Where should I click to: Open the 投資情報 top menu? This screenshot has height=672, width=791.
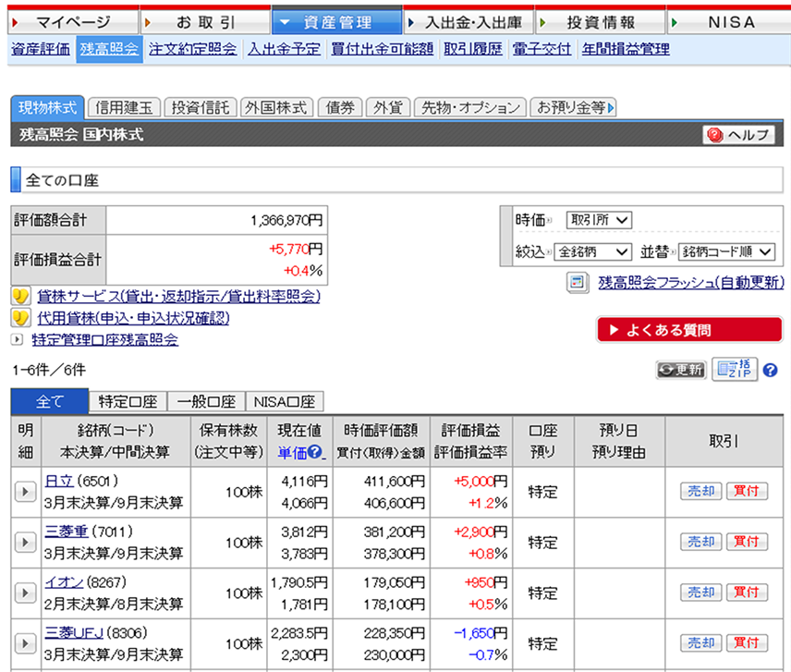pyautogui.click(x=600, y=21)
